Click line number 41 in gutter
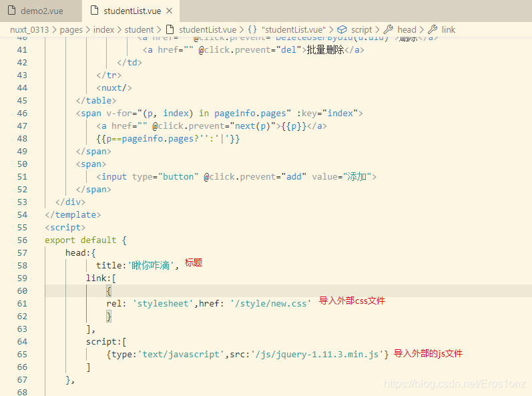The image size is (532, 396). 22,50
